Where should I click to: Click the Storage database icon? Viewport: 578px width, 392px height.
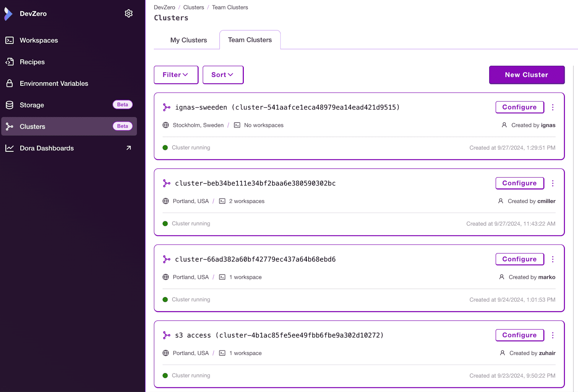tap(10, 105)
